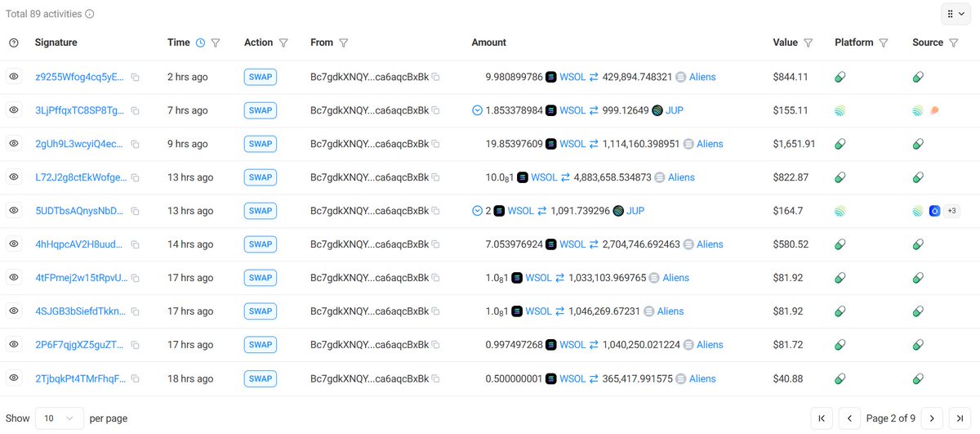Copy signature 2TjbqkPt4TMrFhqF
This screenshot has width=980, height=434.
[136, 379]
